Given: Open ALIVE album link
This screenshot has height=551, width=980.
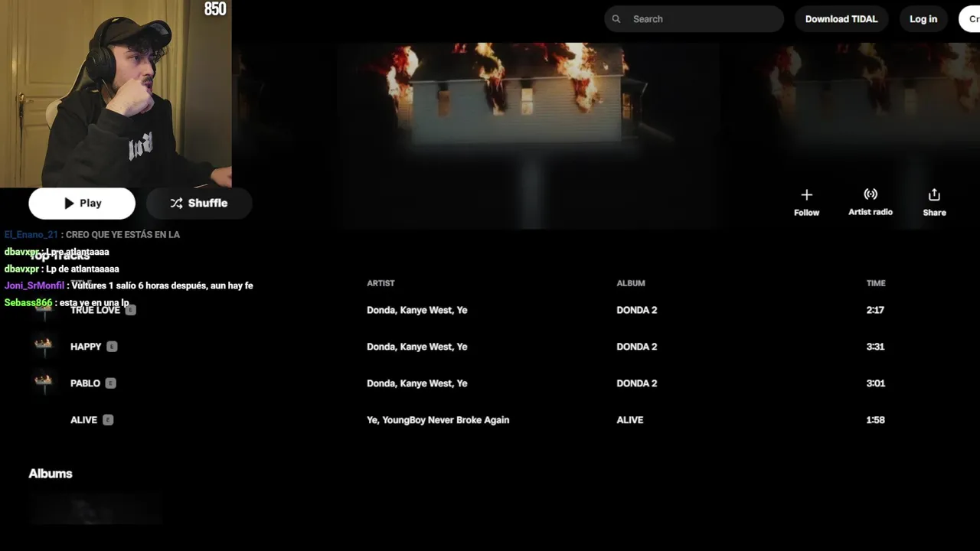Looking at the screenshot, I should (630, 420).
